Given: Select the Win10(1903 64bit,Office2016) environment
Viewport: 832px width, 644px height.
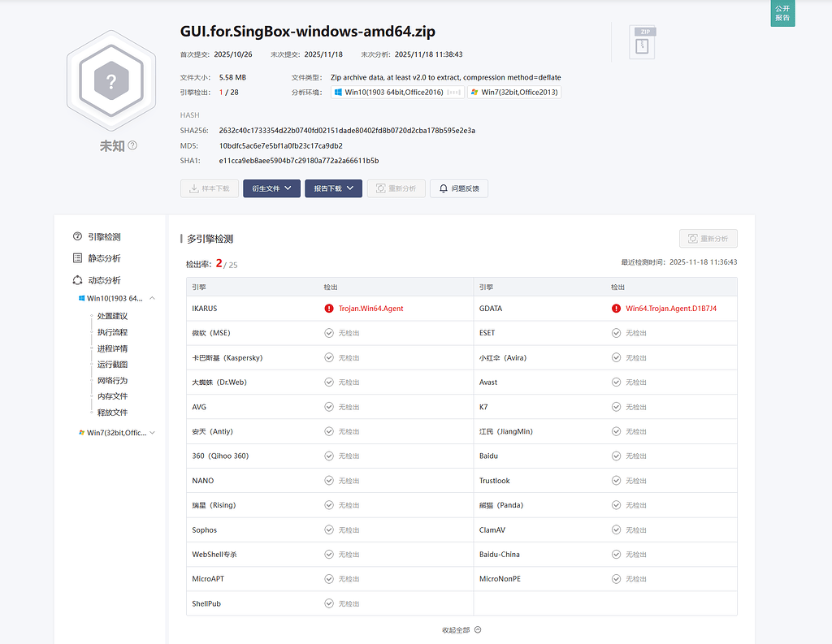Looking at the screenshot, I should point(397,93).
